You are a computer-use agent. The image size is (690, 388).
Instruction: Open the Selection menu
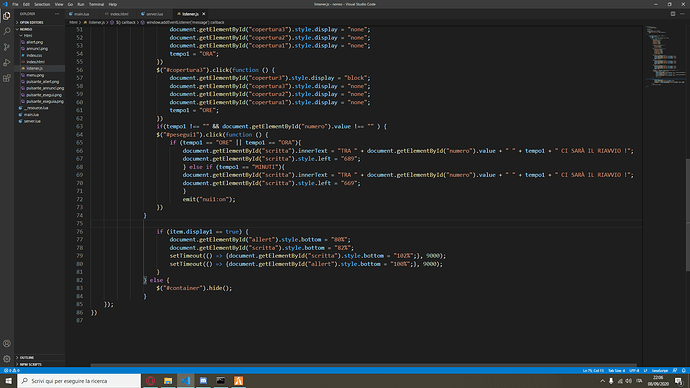click(42, 4)
